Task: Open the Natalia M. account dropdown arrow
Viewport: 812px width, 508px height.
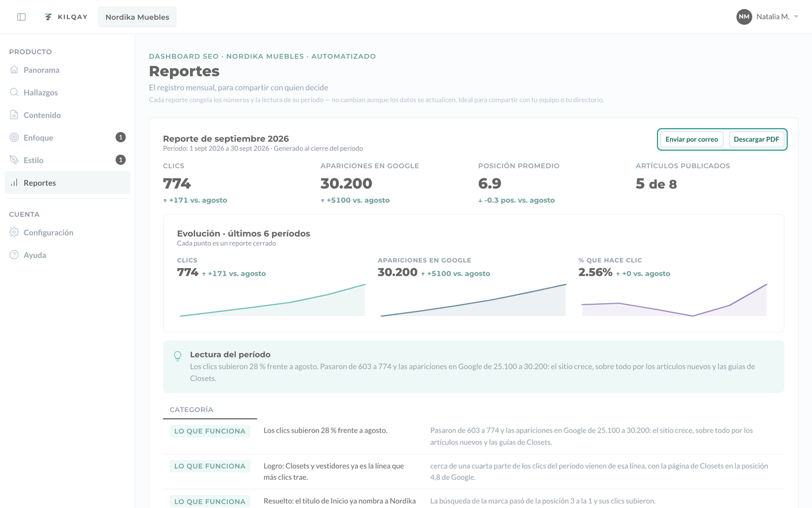Action: [796, 17]
